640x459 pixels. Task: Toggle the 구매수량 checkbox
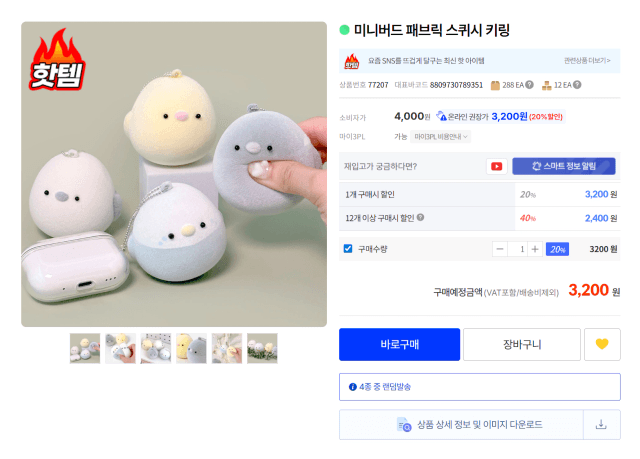348,248
